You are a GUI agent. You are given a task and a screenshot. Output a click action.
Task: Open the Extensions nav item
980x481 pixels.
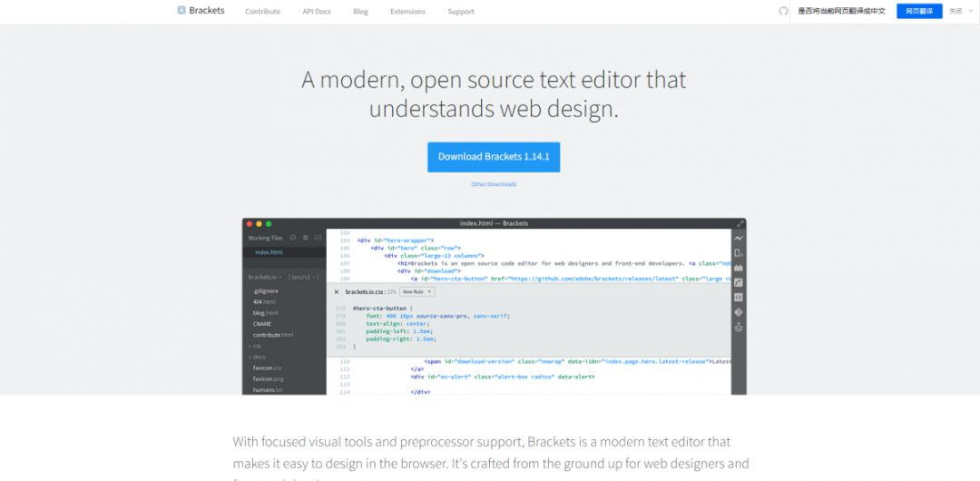tap(407, 11)
